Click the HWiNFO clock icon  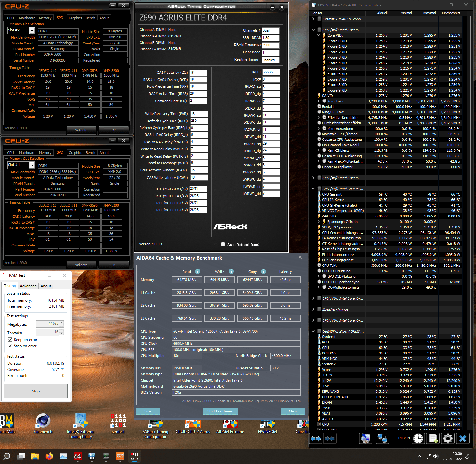click(418, 439)
